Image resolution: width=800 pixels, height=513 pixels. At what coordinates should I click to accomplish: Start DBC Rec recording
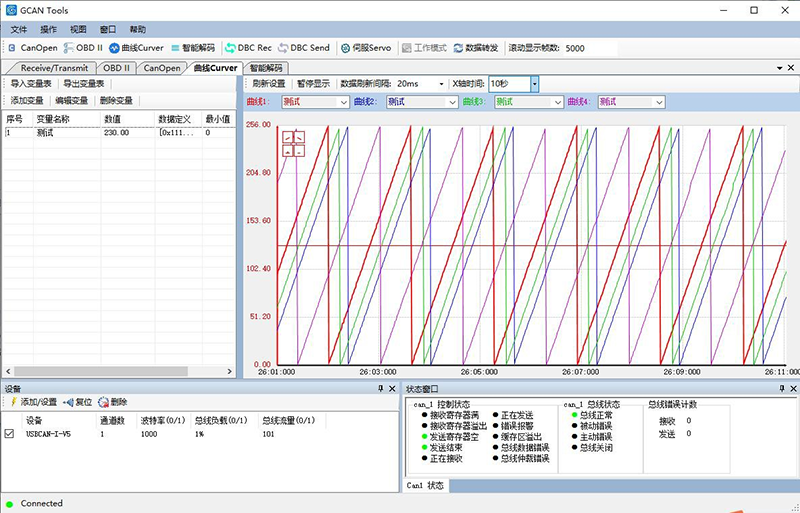[x=248, y=47]
